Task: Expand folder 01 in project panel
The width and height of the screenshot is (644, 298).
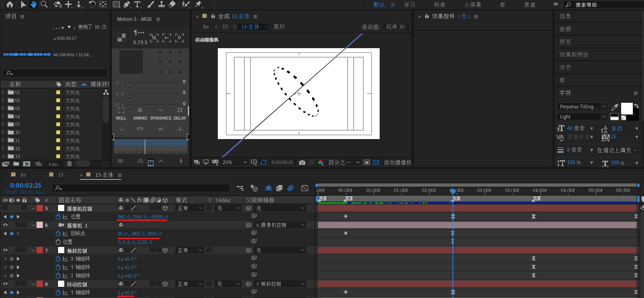Action: point(3,92)
